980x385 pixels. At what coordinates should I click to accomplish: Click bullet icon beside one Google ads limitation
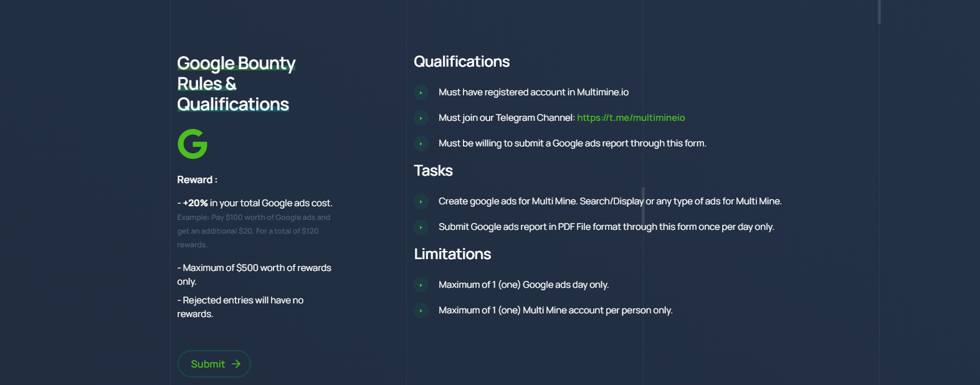point(421,285)
